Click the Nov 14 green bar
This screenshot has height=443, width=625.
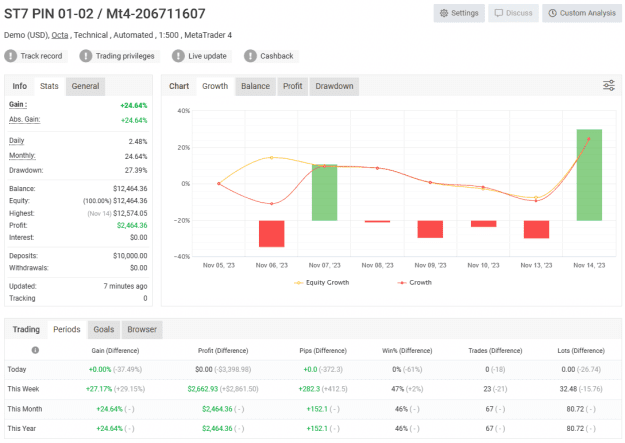point(589,175)
